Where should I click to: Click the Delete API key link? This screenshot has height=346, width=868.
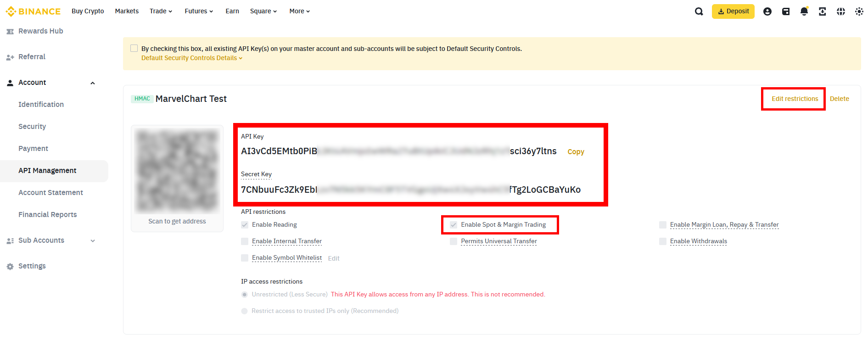(x=839, y=99)
